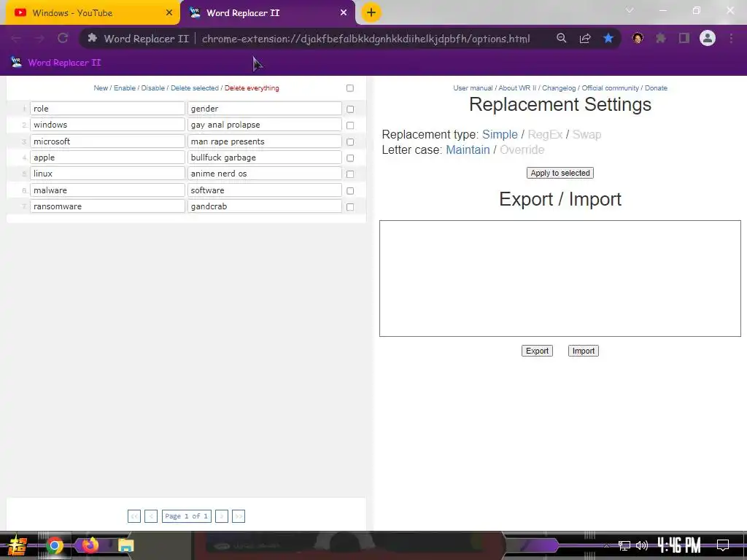Viewport: 747px width, 560px height.
Task: Select Swap replacement type
Action: (587, 134)
